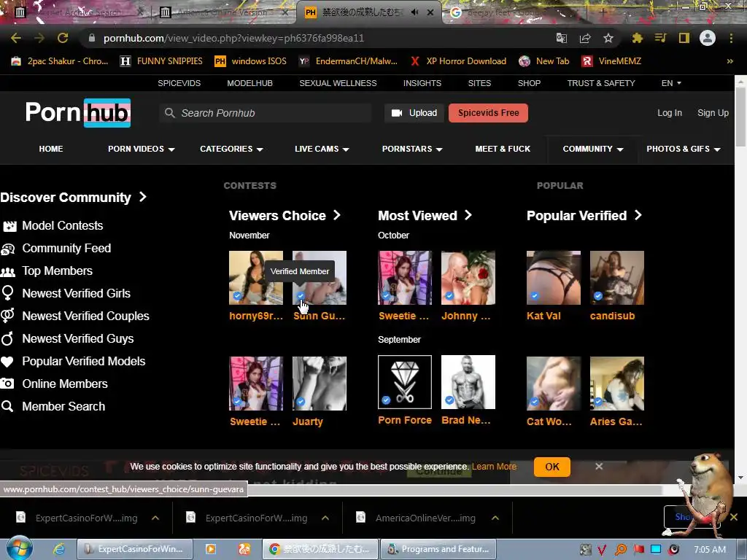Switch to Programs and Features taskbar window
747x560 pixels.
point(438,549)
